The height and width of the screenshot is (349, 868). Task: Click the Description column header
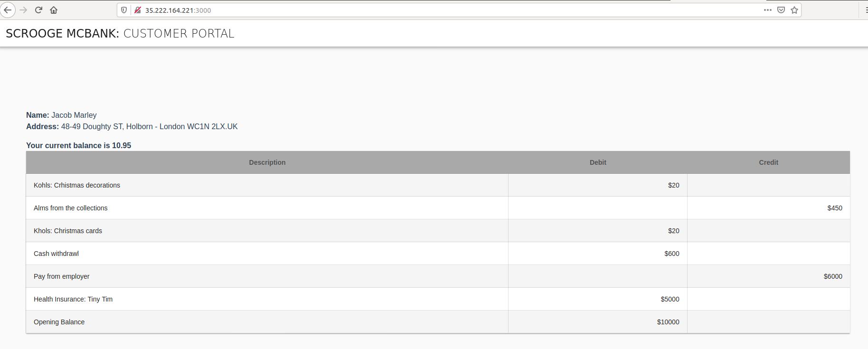(267, 162)
